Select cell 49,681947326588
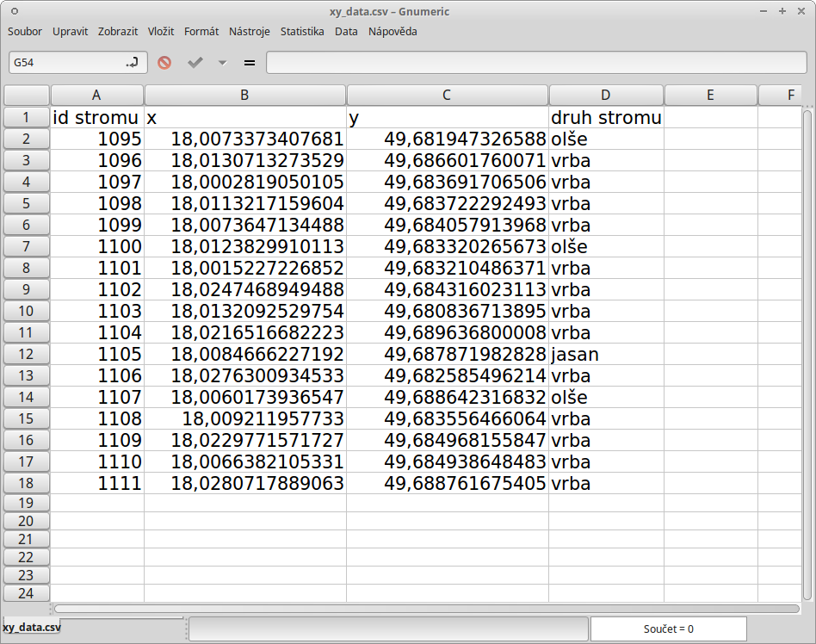The image size is (816, 644). pos(447,139)
